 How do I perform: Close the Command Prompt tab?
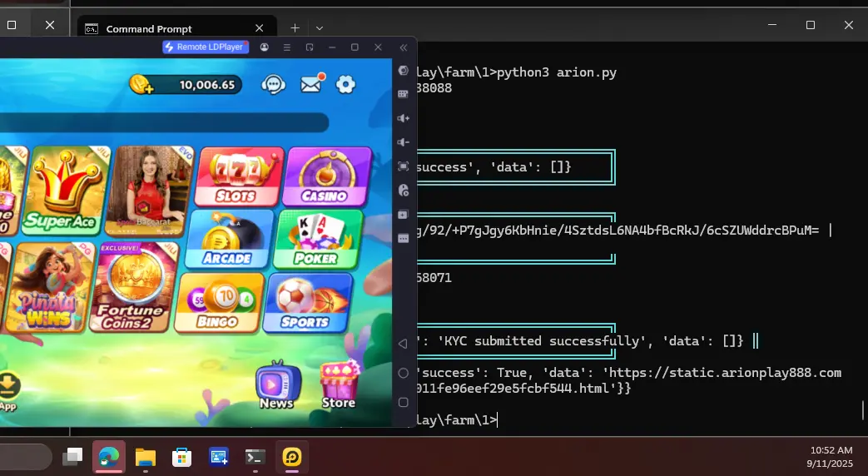tap(259, 28)
